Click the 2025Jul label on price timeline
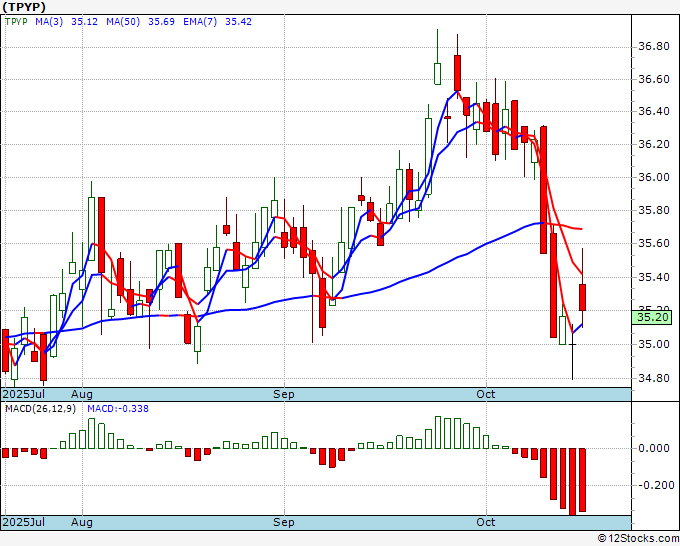The width and height of the screenshot is (680, 546). pyautogui.click(x=24, y=394)
